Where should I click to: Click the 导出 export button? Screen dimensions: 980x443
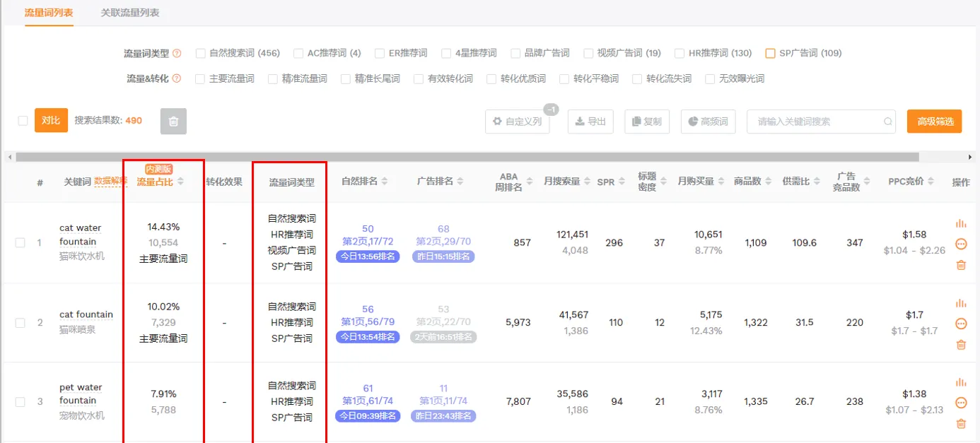pos(590,122)
